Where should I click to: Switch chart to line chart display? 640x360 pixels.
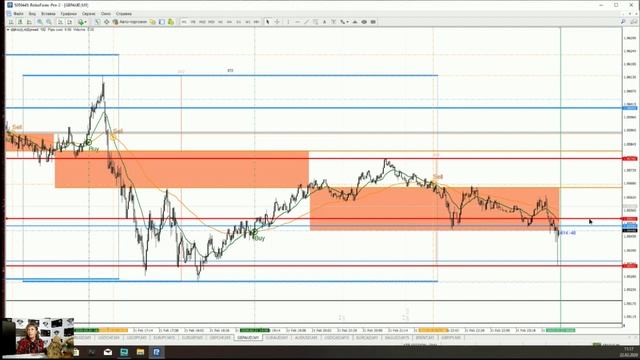point(29,22)
